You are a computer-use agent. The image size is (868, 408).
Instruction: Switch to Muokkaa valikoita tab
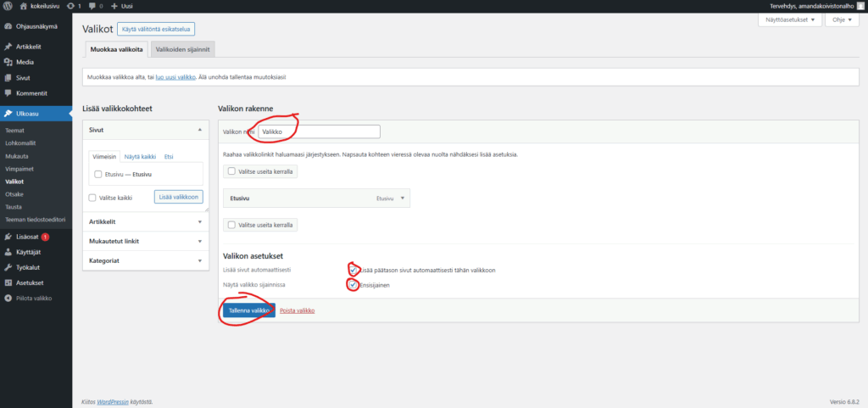pyautogui.click(x=116, y=49)
